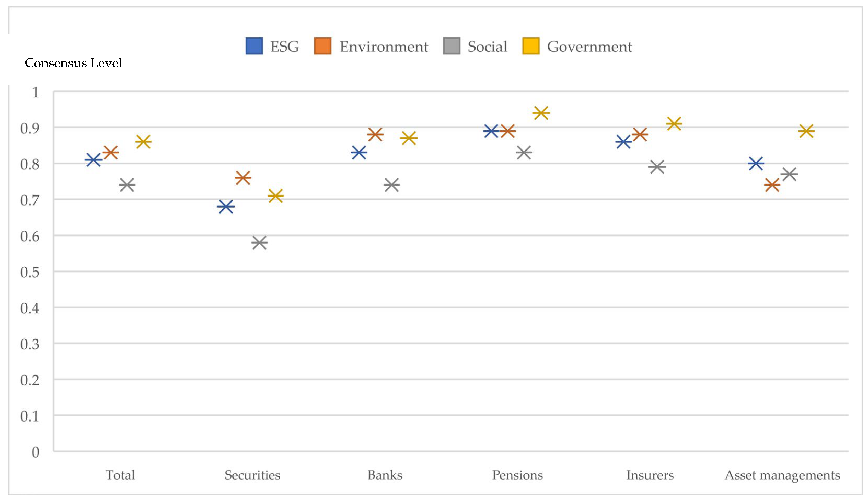The height and width of the screenshot is (501, 868).
Task: Select the yellow Government marker for Total
Action: pyautogui.click(x=143, y=141)
